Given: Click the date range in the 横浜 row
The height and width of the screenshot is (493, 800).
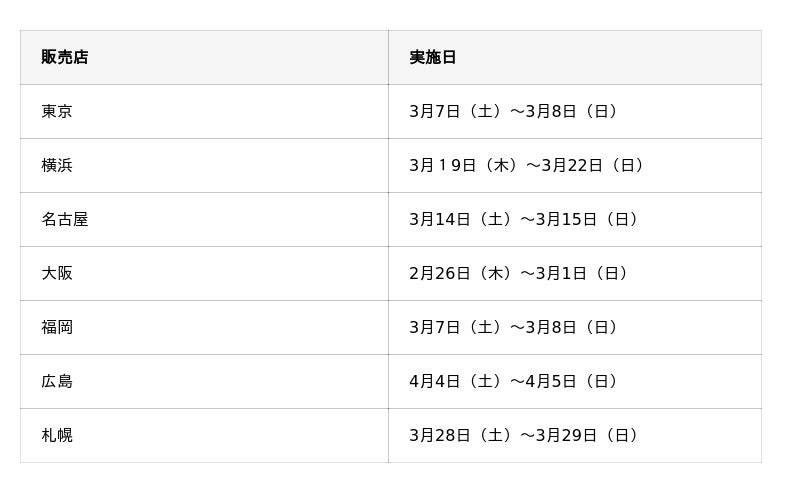Looking at the screenshot, I should pos(527,166).
